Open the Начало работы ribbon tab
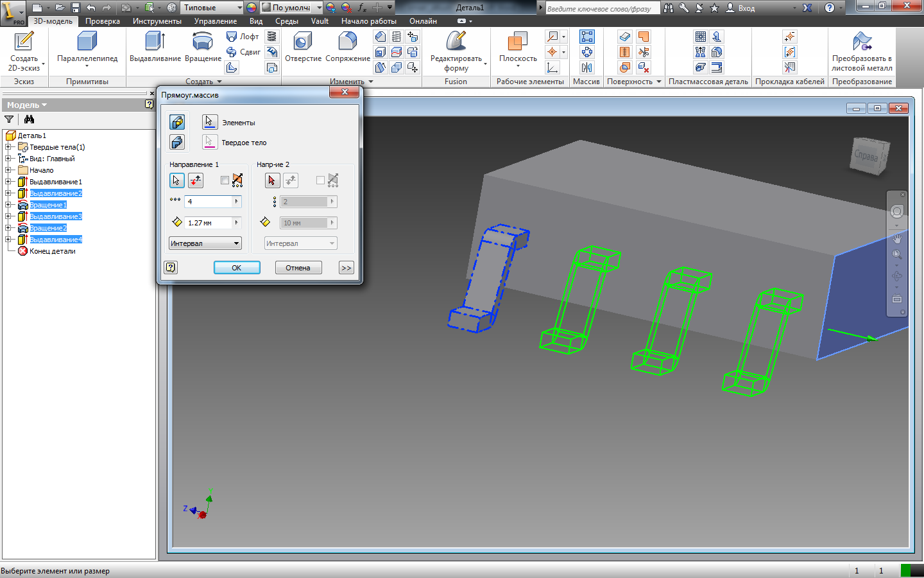924x578 pixels. 369,21
